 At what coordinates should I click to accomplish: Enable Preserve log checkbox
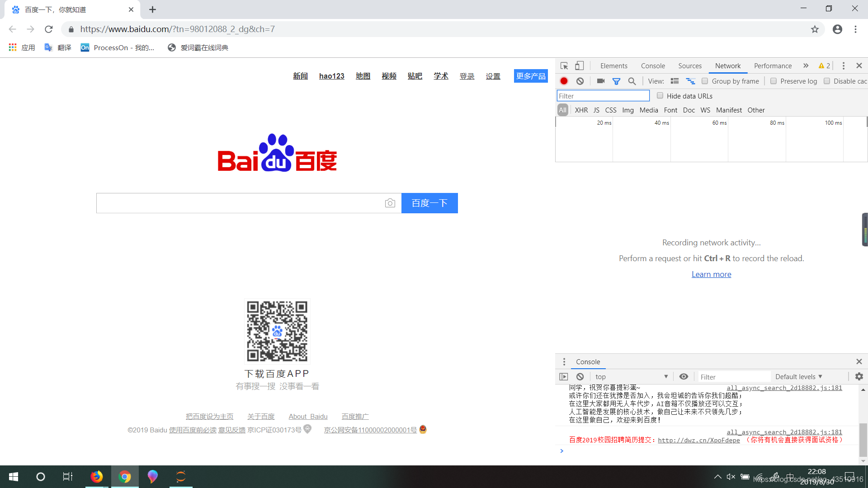pos(774,81)
